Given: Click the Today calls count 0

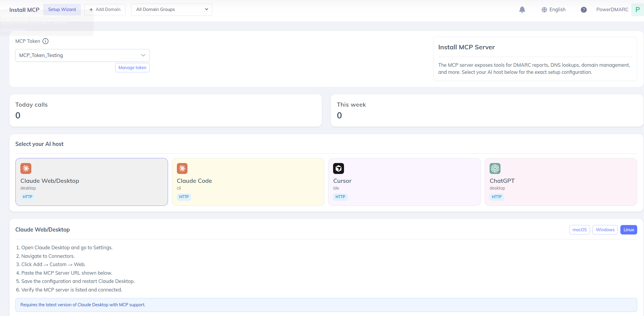Looking at the screenshot, I should pos(18,115).
